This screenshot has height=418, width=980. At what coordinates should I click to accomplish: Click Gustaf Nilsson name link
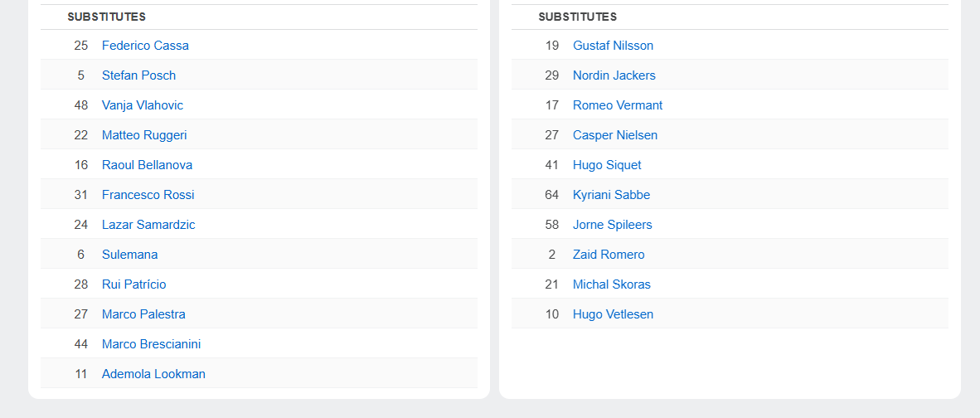point(614,46)
